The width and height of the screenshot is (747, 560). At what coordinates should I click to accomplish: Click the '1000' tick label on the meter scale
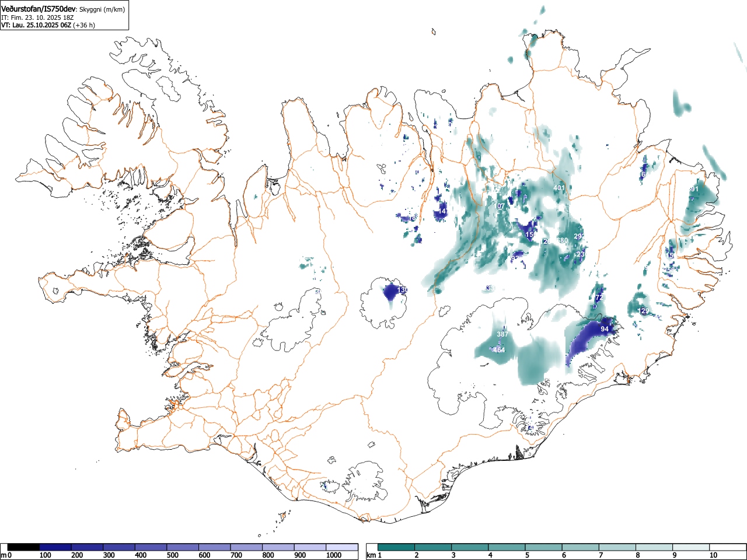[x=334, y=555]
